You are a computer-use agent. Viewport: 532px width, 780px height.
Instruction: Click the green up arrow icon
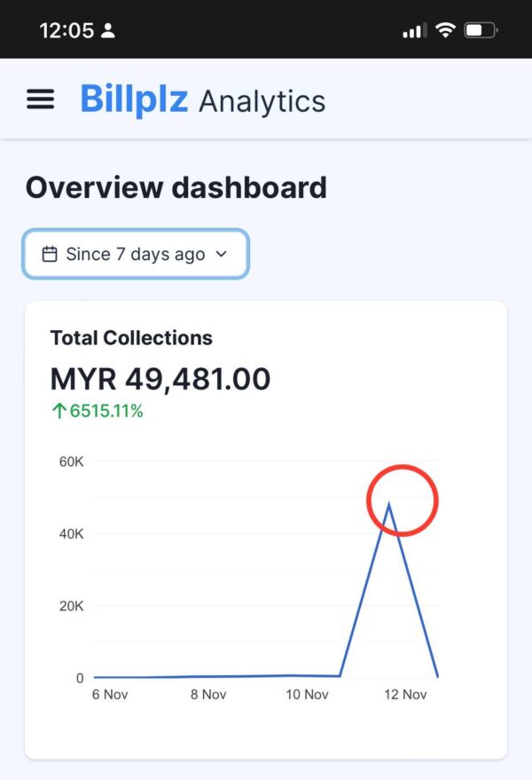(59, 411)
